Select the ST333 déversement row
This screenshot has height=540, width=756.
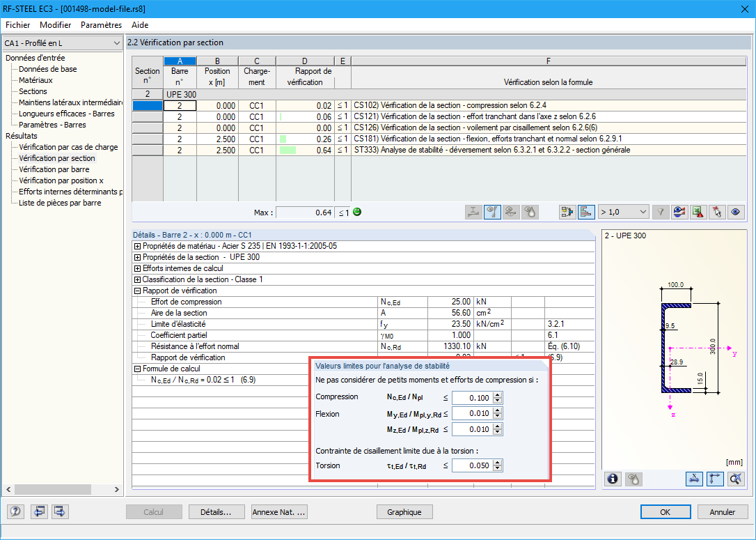[x=439, y=150]
